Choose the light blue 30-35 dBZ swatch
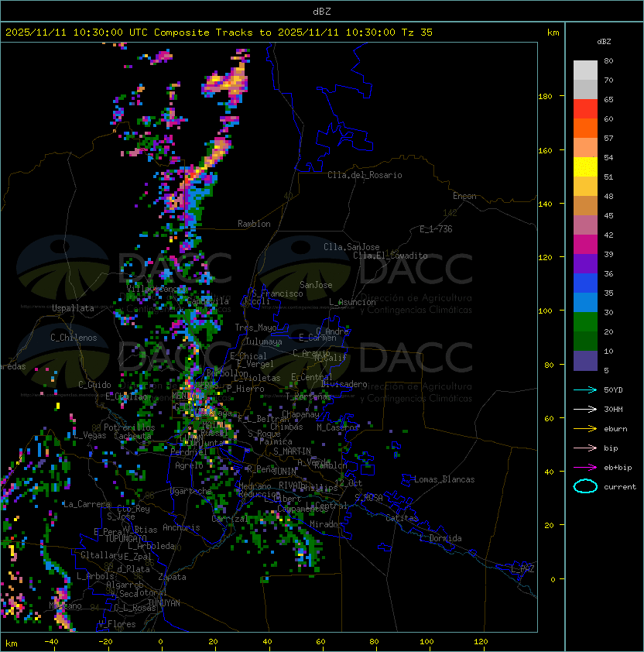644x652 pixels. 585,303
